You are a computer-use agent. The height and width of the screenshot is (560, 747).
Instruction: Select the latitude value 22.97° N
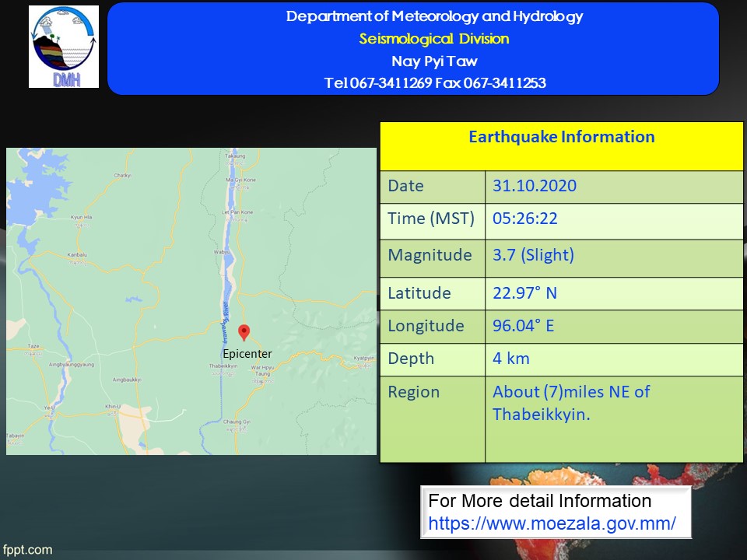524,293
